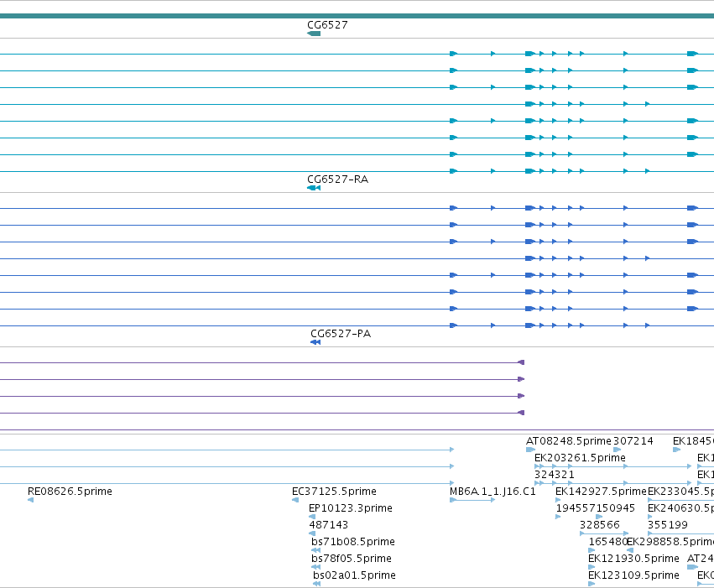This screenshot has width=714, height=588.
Task: Select the MB6A.1_1.J16.C1 feature glyph
Action: tap(472, 500)
